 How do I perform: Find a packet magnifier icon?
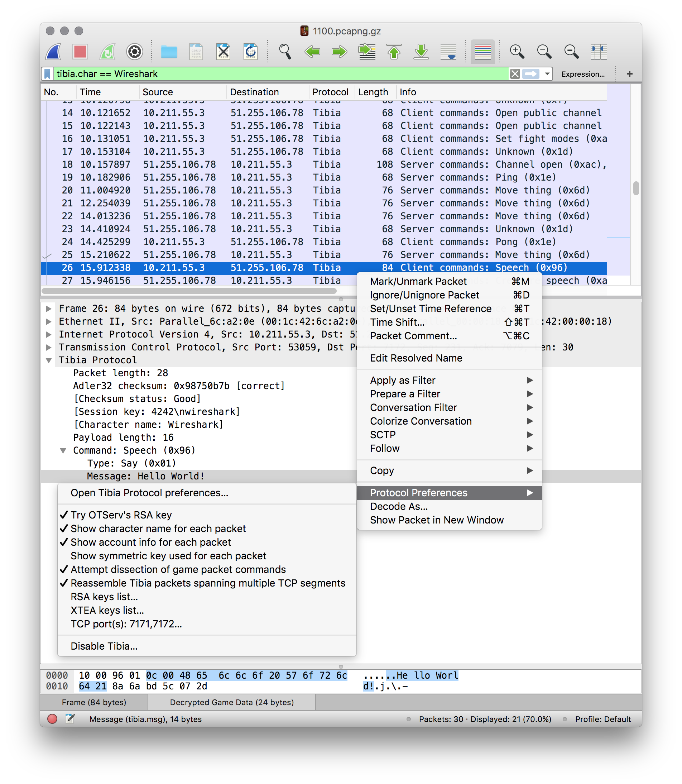tap(285, 51)
